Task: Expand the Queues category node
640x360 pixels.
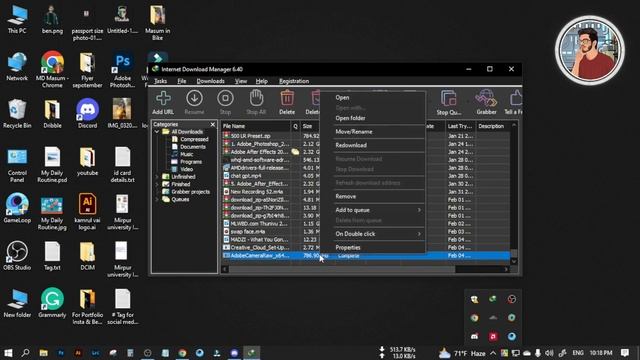Action: click(157, 199)
